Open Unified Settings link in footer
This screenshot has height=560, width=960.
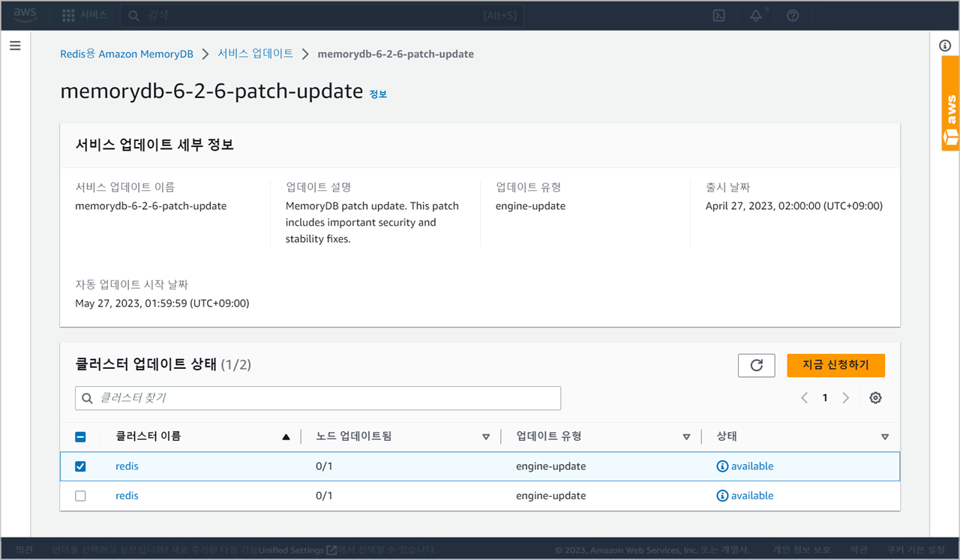coord(297,550)
